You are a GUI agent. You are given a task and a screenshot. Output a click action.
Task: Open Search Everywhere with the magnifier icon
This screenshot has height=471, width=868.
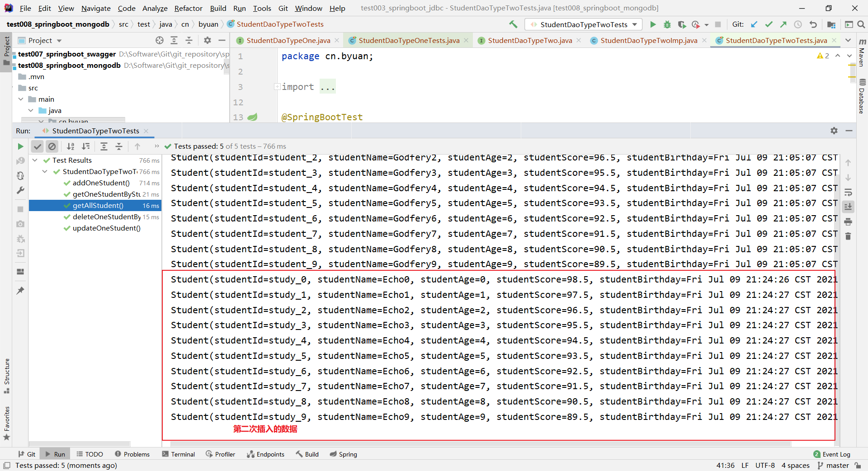tap(862, 24)
